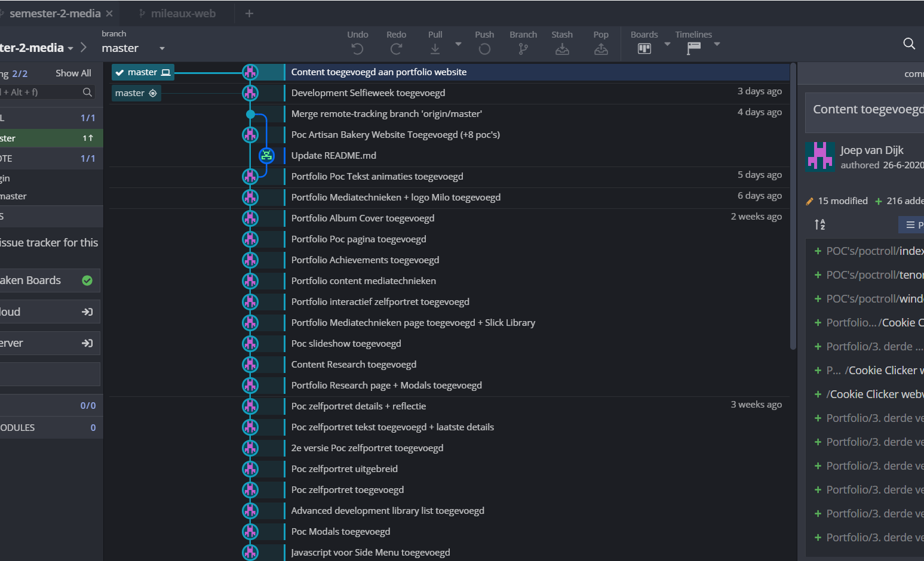
Task: Click Show All in left panel
Action: (x=73, y=73)
